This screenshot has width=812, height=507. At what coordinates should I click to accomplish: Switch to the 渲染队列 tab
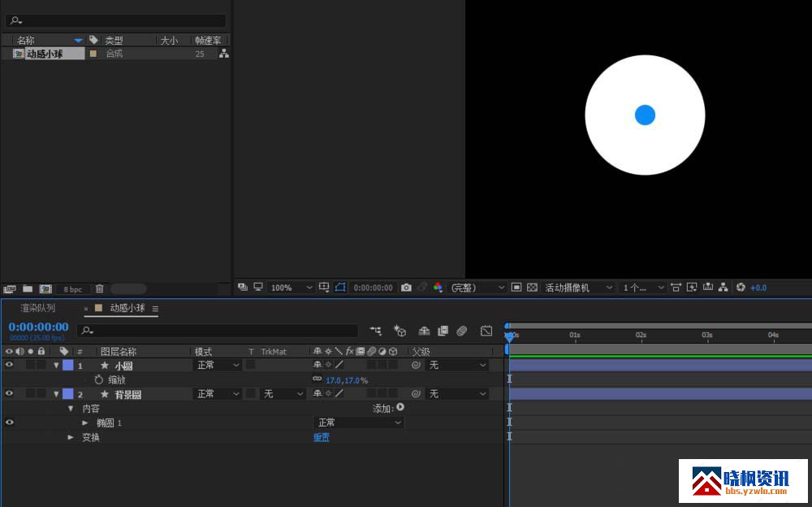point(38,308)
